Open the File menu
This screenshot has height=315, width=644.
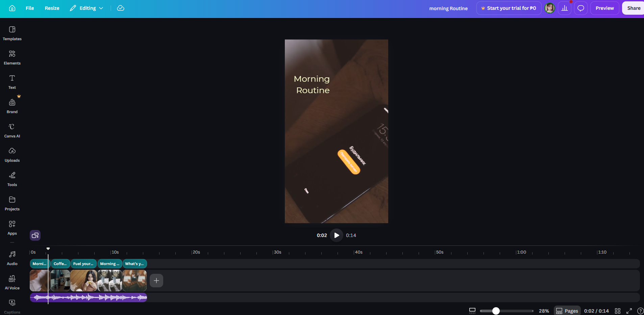click(30, 8)
